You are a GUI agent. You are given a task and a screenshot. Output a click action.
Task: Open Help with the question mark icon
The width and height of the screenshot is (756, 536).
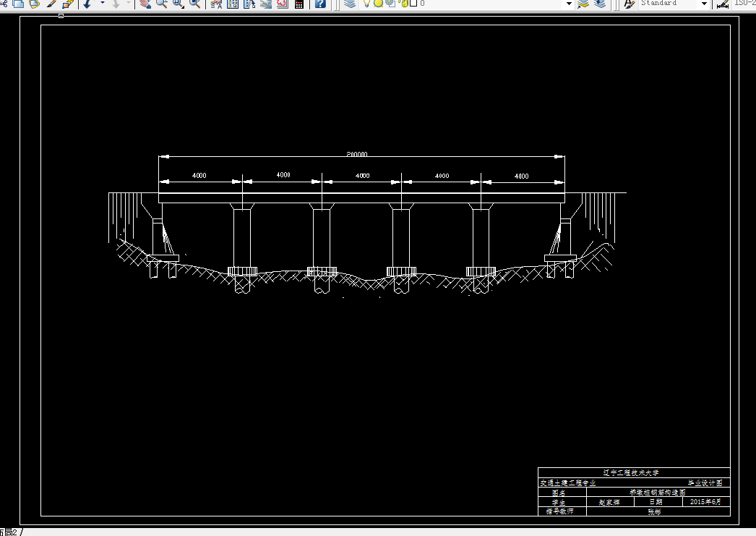pos(320,4)
